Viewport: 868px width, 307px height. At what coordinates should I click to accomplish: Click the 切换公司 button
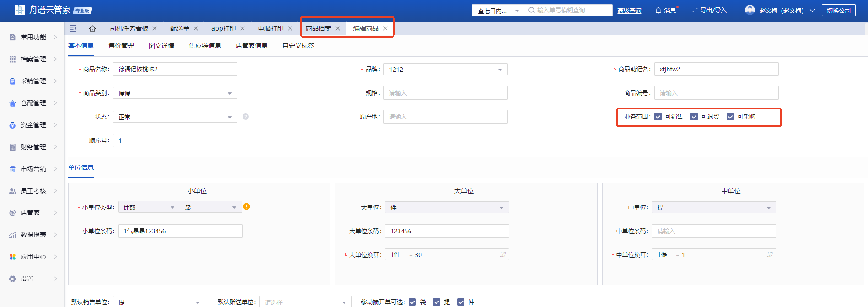838,11
